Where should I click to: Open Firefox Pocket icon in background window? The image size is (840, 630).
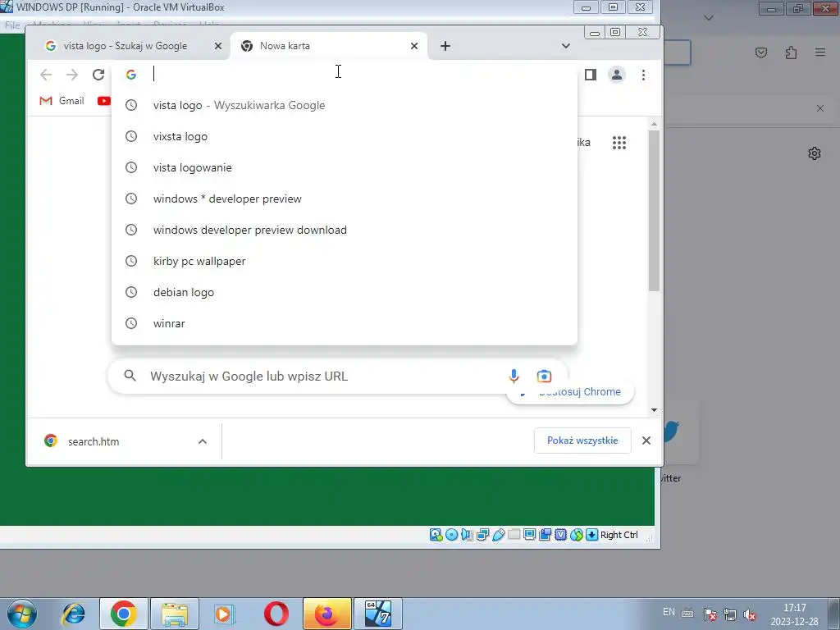coord(760,52)
